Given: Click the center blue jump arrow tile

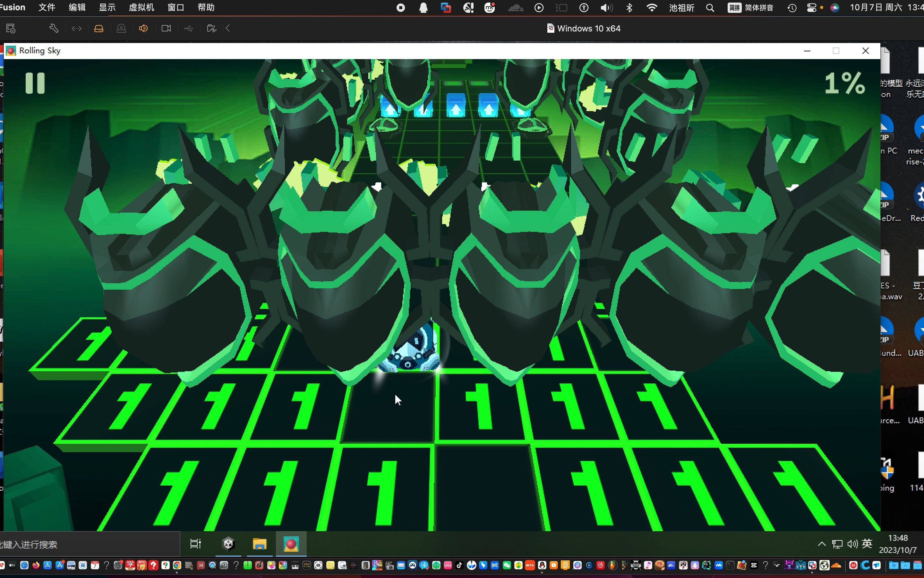Looking at the screenshot, I should click(456, 105).
